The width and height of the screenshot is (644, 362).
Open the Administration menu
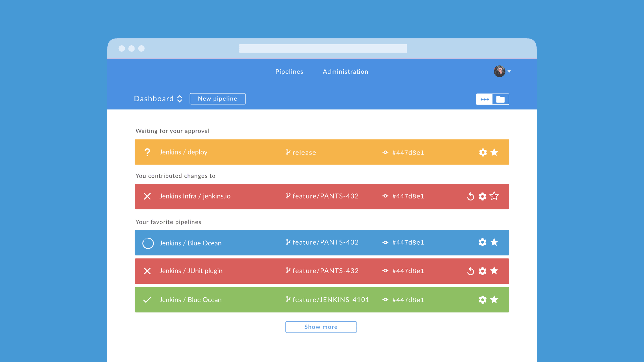click(x=345, y=71)
